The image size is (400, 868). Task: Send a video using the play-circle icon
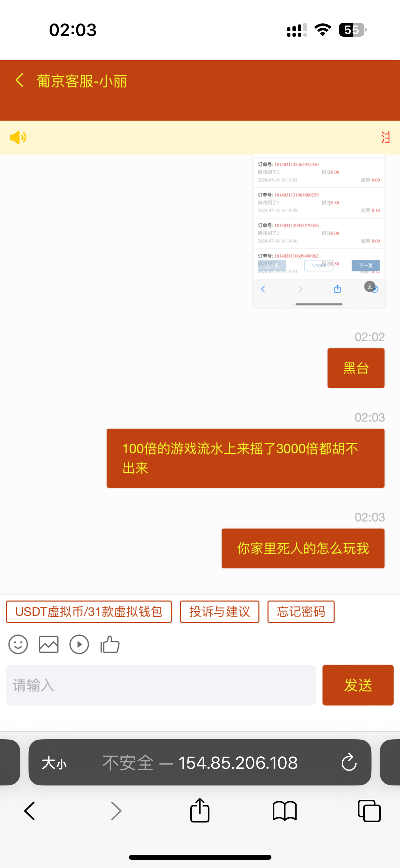[x=79, y=644]
